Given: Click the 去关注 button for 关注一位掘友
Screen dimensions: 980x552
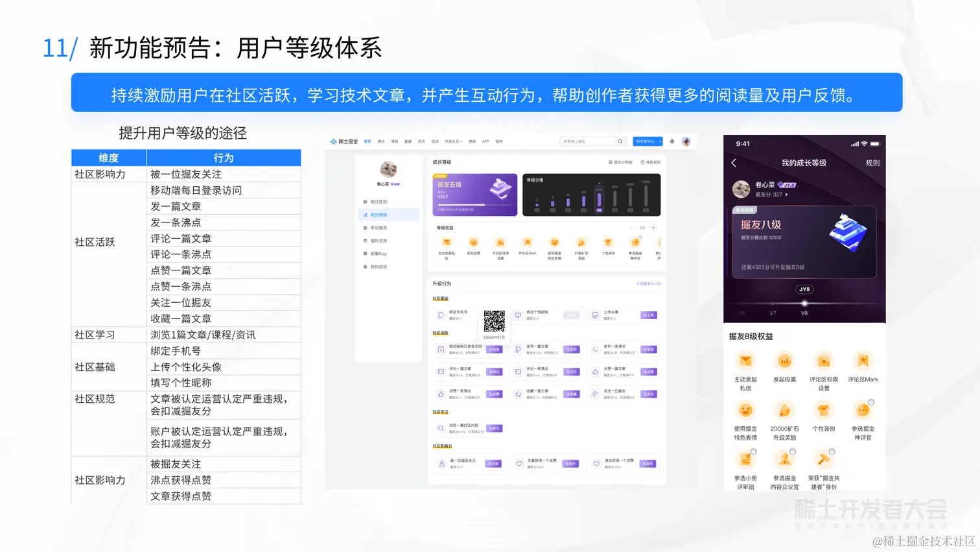Looking at the screenshot, I should point(648,394).
